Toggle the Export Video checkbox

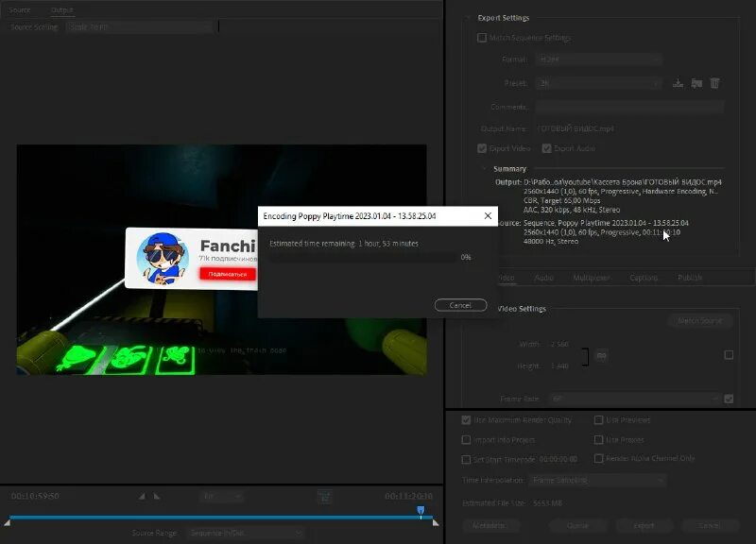click(x=482, y=148)
